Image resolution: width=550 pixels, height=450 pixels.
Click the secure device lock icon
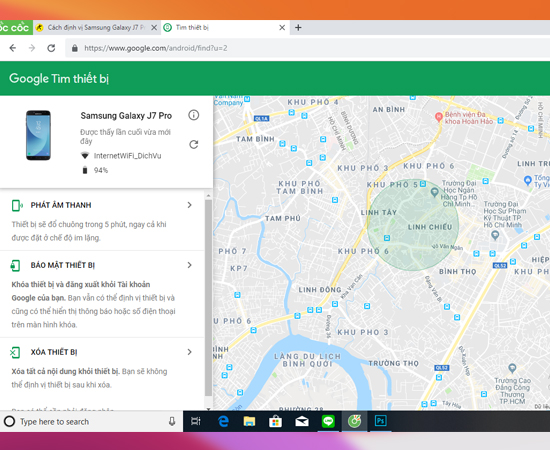[15, 266]
